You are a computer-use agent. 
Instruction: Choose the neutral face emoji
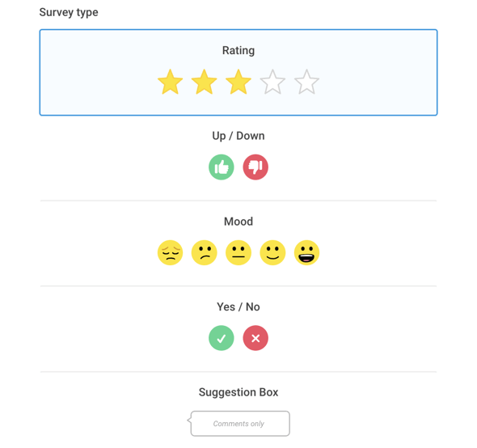tap(238, 252)
